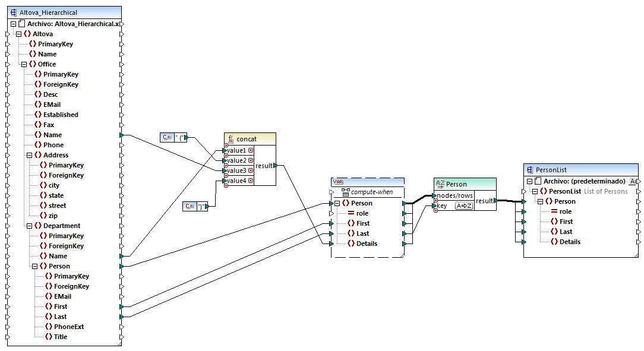Click the constant icon for the " (" value

(x=167, y=137)
